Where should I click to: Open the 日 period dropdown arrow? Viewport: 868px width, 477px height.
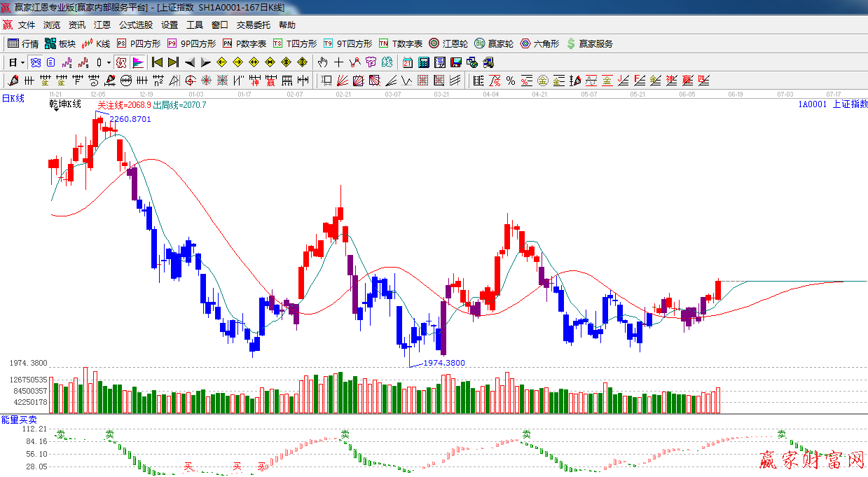coord(22,62)
